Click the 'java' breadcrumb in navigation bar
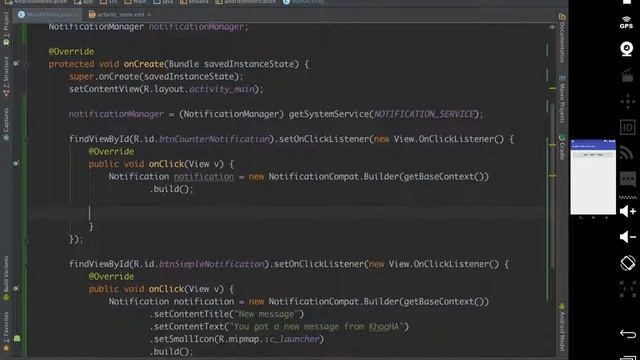 click(x=163, y=2)
